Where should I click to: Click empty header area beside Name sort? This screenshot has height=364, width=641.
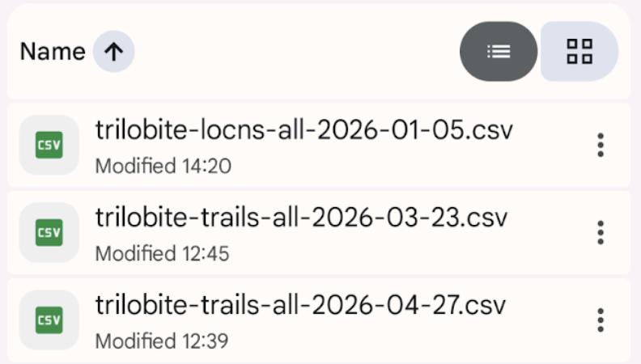click(291, 52)
